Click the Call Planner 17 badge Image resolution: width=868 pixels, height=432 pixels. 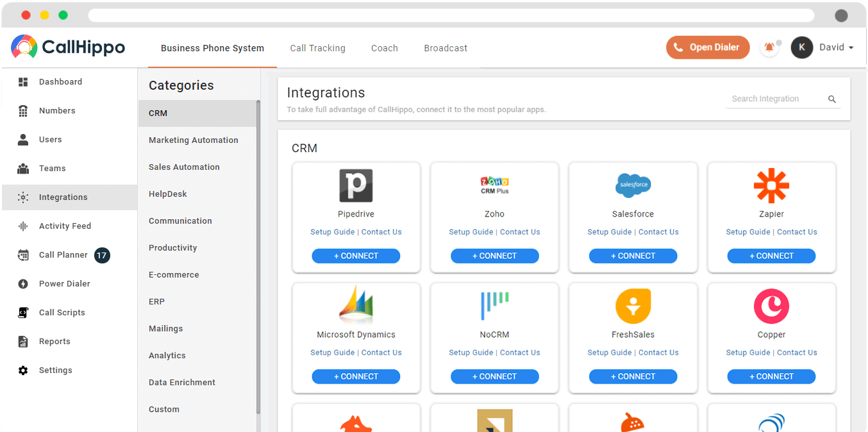point(102,255)
